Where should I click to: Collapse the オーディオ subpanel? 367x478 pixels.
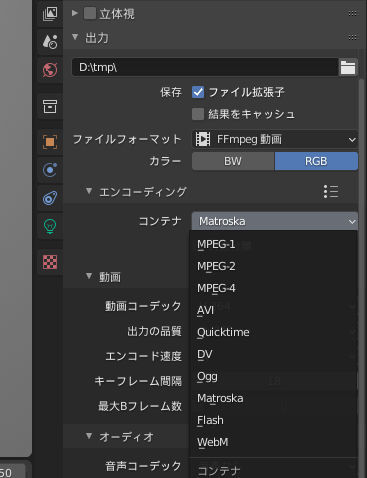coord(89,436)
